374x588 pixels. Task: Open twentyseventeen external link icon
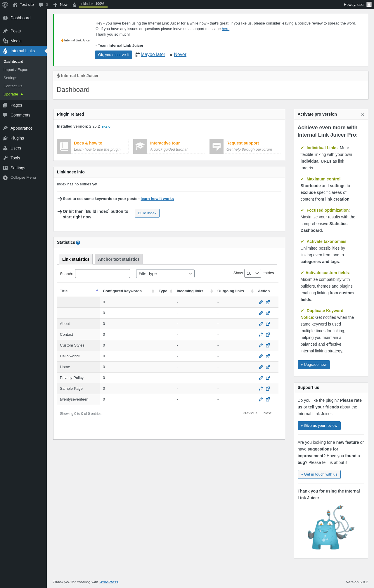[268, 399]
